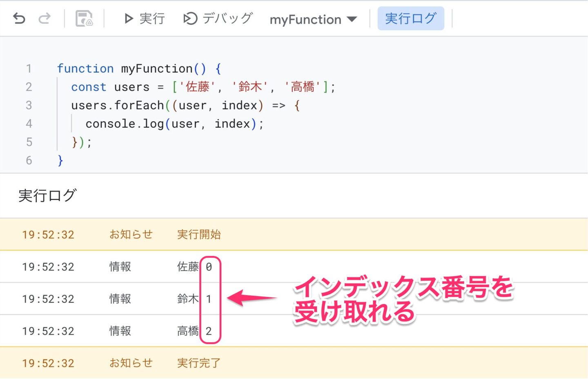Select the 実行開始 log entry row
Screen dimensions: 588x379
pos(199,234)
